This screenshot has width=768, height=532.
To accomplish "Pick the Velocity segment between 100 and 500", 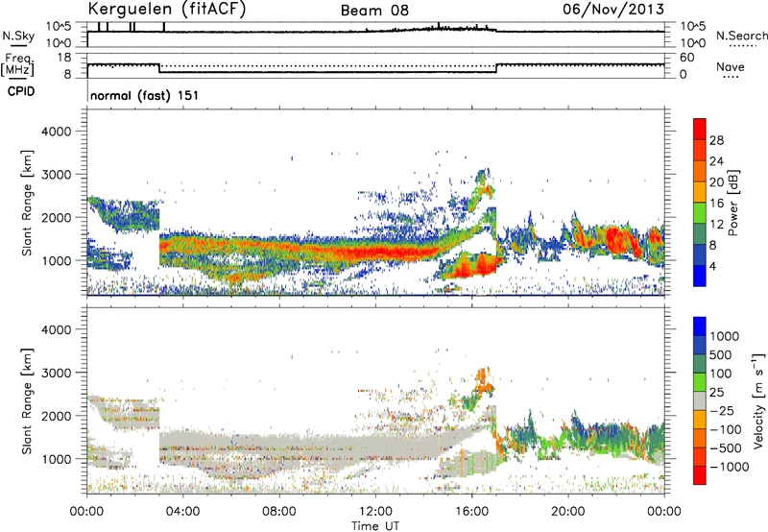I will 700,365.
